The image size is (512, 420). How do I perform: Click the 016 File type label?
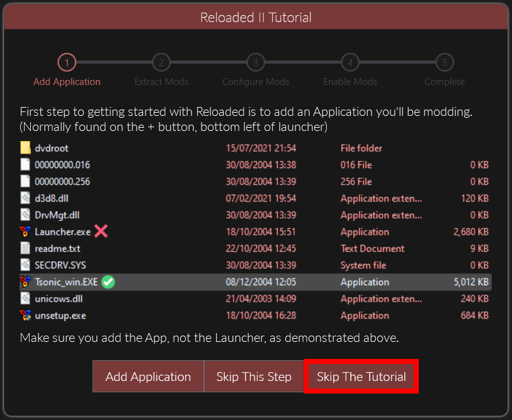pos(356,165)
